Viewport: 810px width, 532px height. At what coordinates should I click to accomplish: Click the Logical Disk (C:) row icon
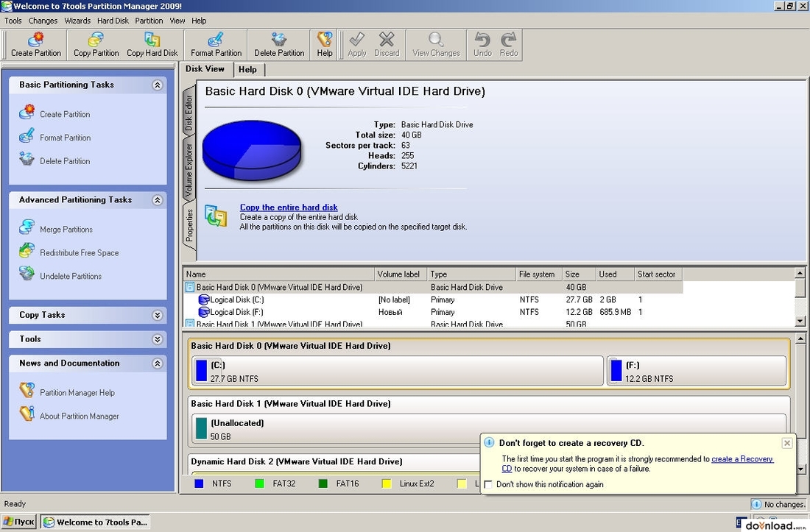click(x=203, y=299)
